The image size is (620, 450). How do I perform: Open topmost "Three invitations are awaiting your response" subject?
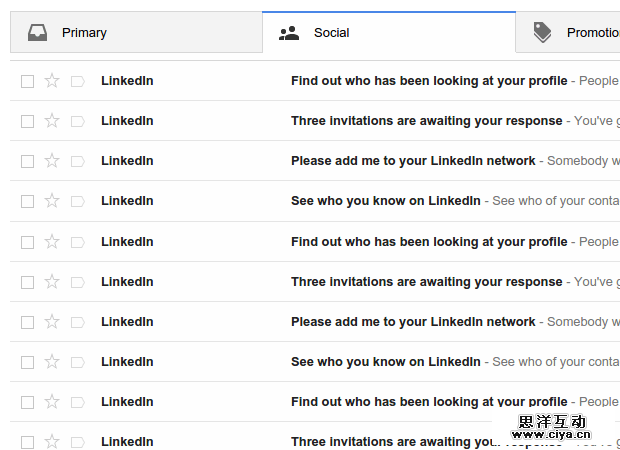(426, 121)
